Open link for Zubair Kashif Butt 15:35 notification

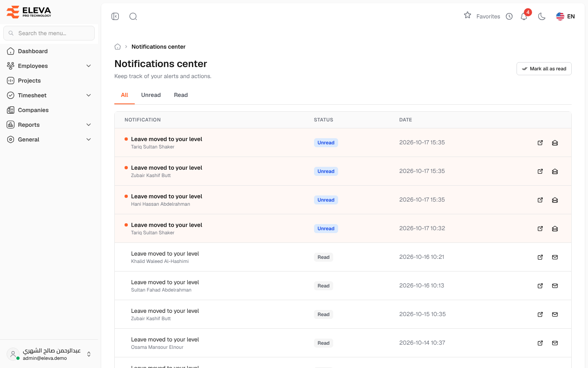click(x=540, y=171)
